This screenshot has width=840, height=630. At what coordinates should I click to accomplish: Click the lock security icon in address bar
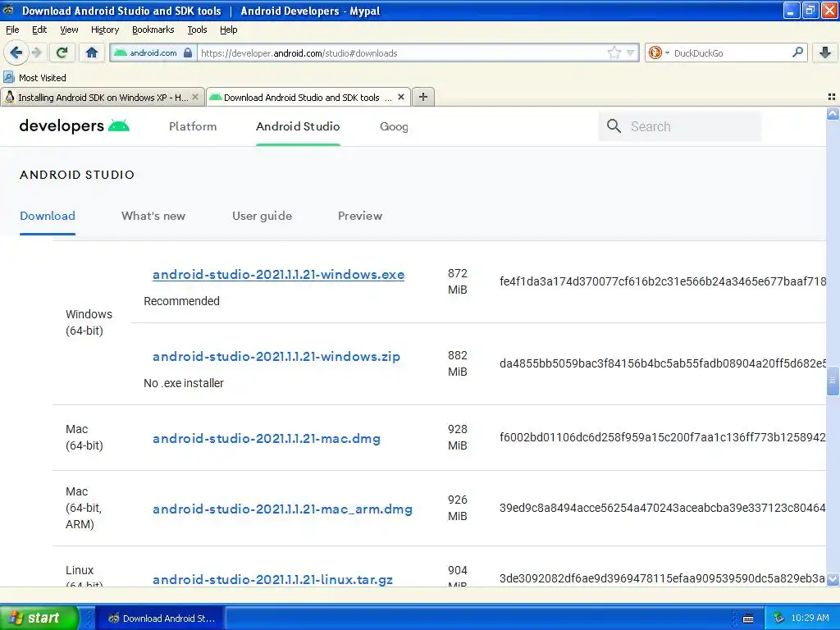point(188,52)
